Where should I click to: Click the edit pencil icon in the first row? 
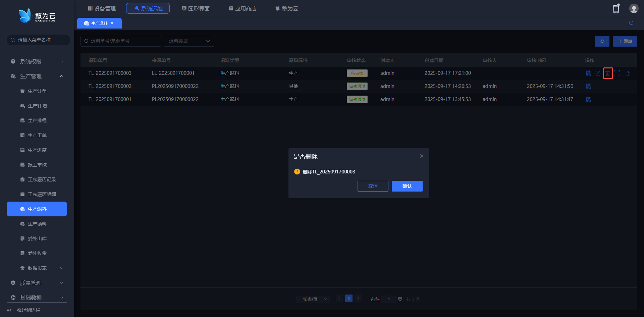coord(598,73)
